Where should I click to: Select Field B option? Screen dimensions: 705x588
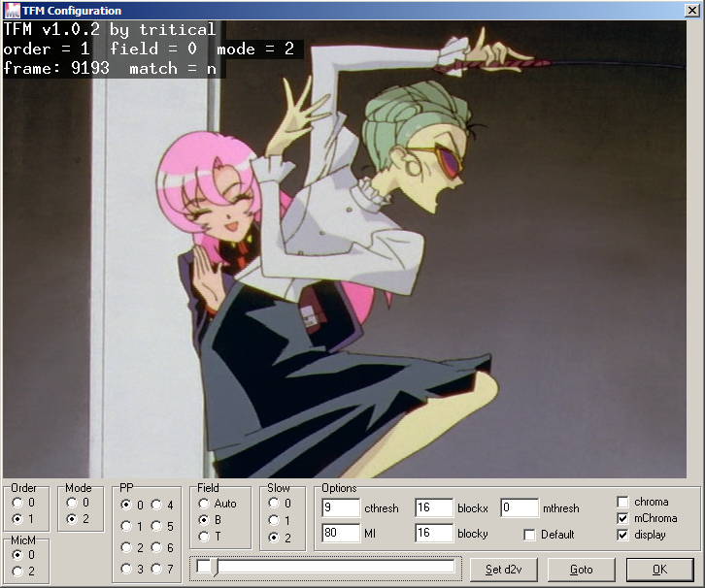tap(204, 520)
